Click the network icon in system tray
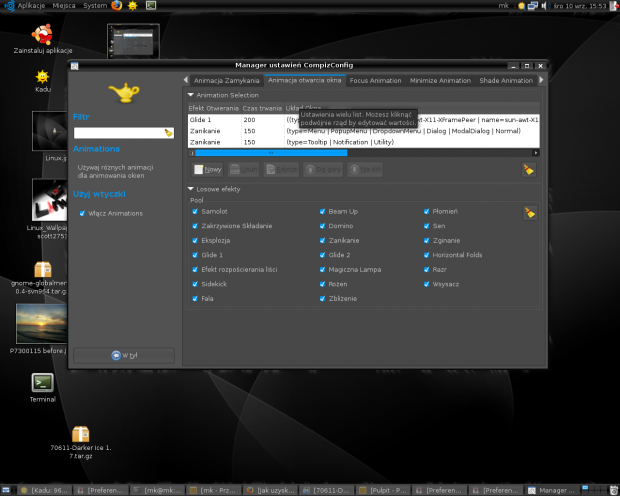This screenshot has width=620, height=496. (x=533, y=6)
